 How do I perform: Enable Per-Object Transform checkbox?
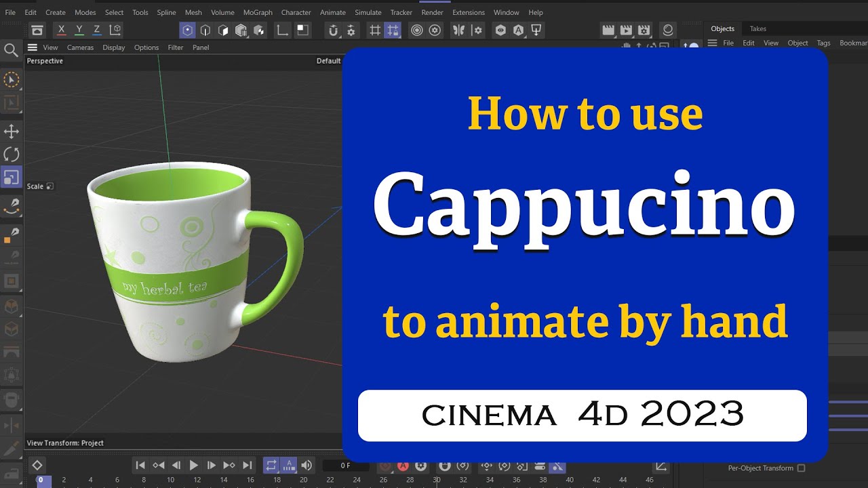[801, 468]
